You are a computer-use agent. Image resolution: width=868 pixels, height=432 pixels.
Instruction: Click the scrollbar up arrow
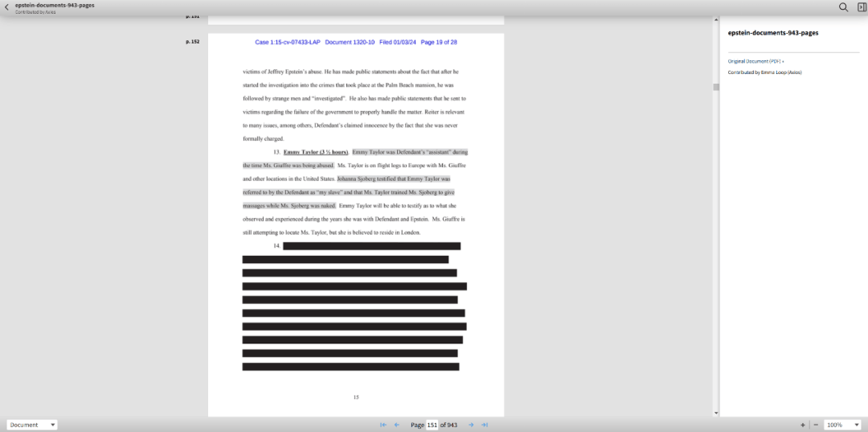tap(716, 20)
